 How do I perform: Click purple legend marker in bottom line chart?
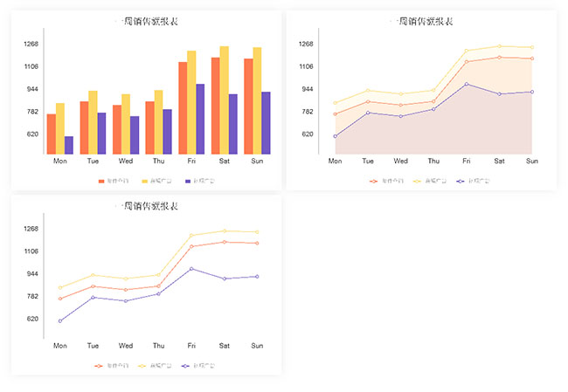185,366
